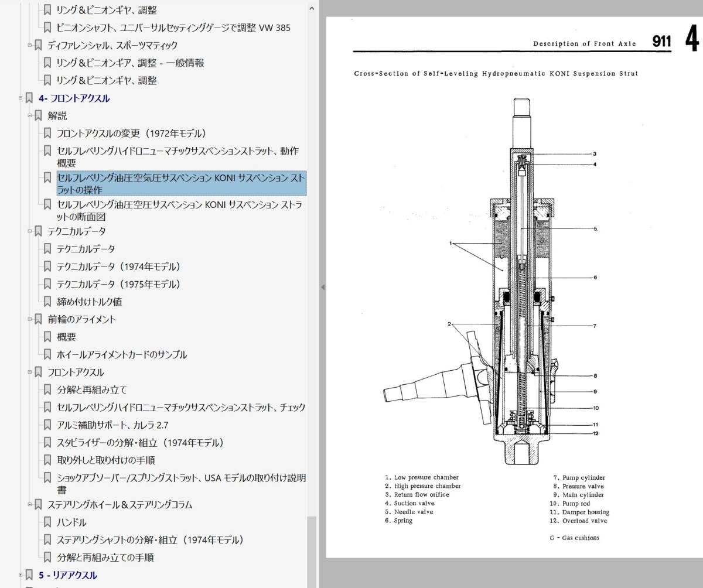Collapse the テクニカルデータ section group

30,231
